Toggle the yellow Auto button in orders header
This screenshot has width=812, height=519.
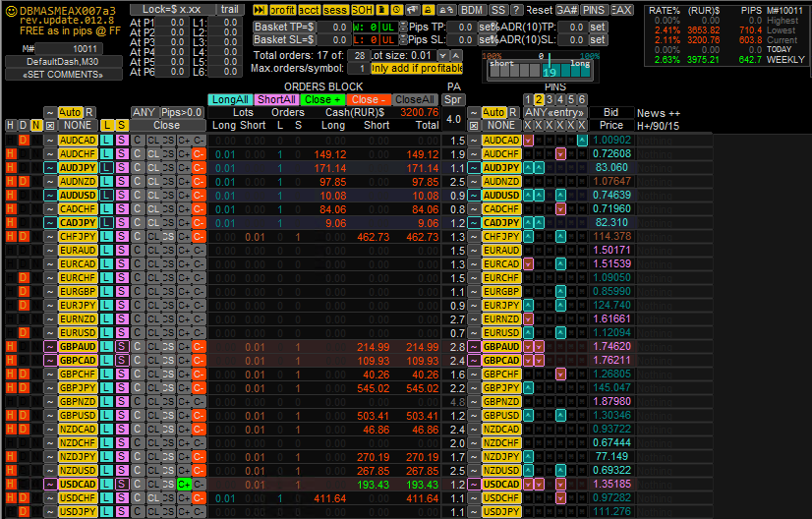coord(70,112)
